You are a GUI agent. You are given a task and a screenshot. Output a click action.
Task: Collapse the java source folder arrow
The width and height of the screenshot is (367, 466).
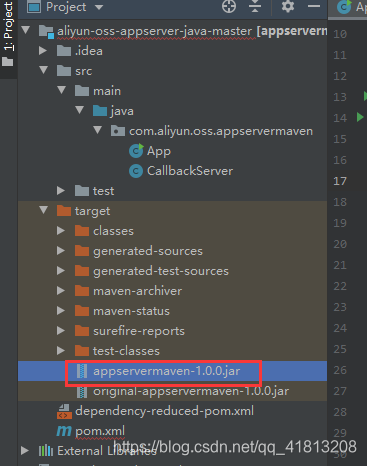(x=80, y=110)
